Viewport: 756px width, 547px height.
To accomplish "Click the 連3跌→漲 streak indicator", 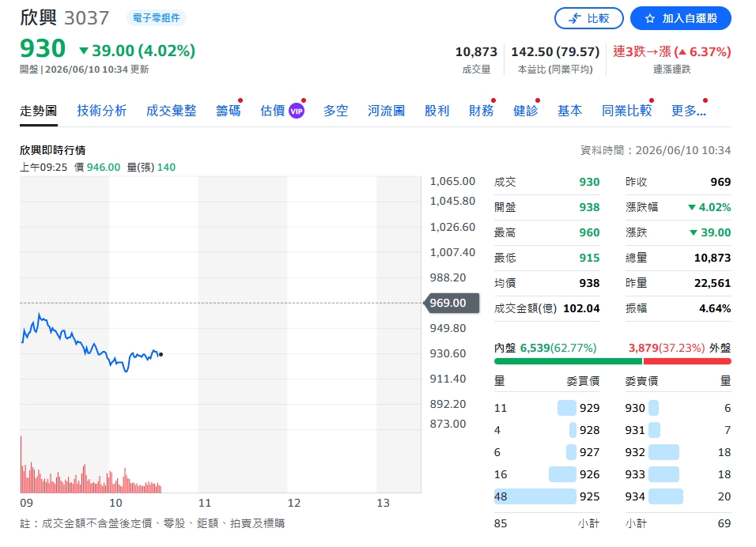I will [x=671, y=51].
